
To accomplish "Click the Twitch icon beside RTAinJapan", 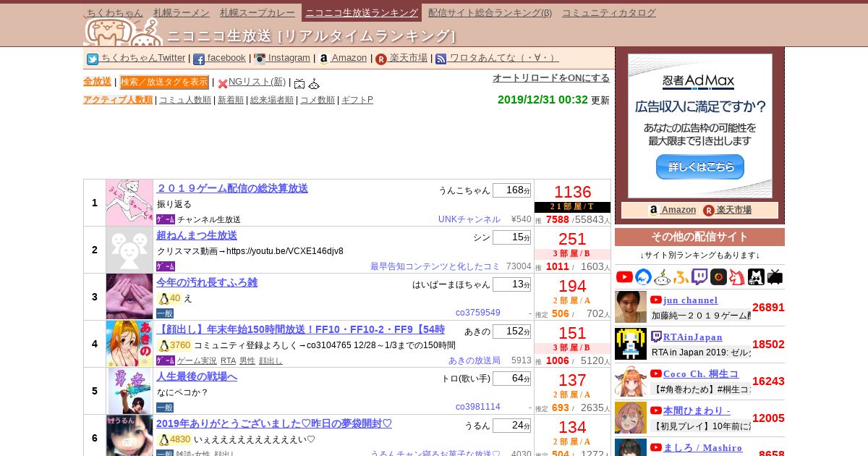I will tap(656, 337).
